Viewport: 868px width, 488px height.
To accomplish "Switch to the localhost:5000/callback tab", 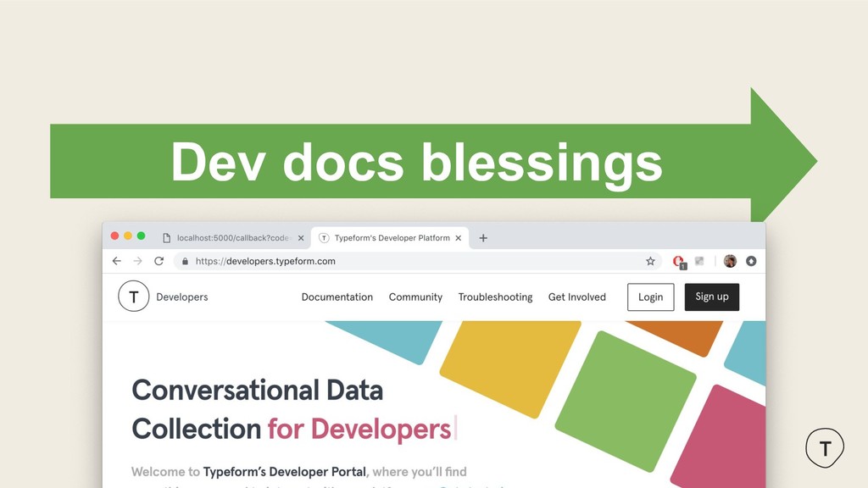I will coord(232,238).
